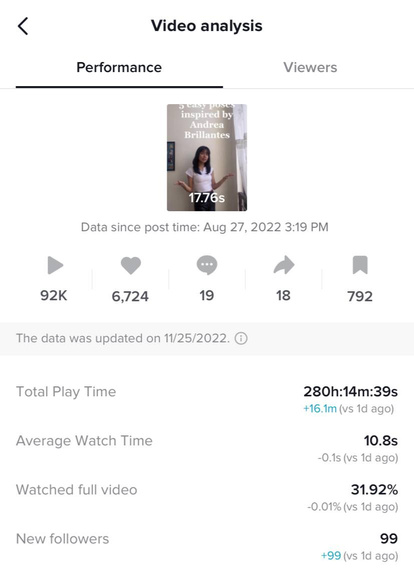The width and height of the screenshot is (414, 583).
Task: Click the Watched full video label
Action: (x=77, y=490)
